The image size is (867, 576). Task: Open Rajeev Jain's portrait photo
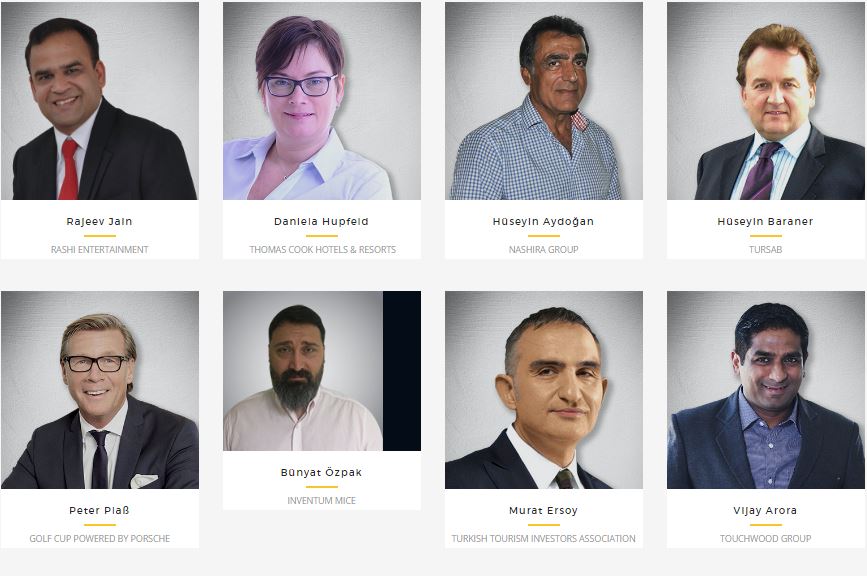coord(100,101)
